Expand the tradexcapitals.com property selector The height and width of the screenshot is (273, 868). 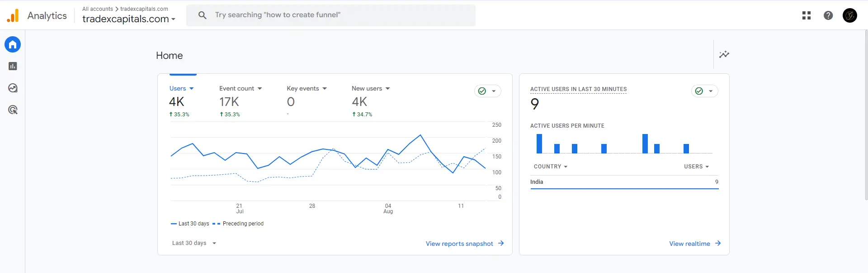[128, 19]
